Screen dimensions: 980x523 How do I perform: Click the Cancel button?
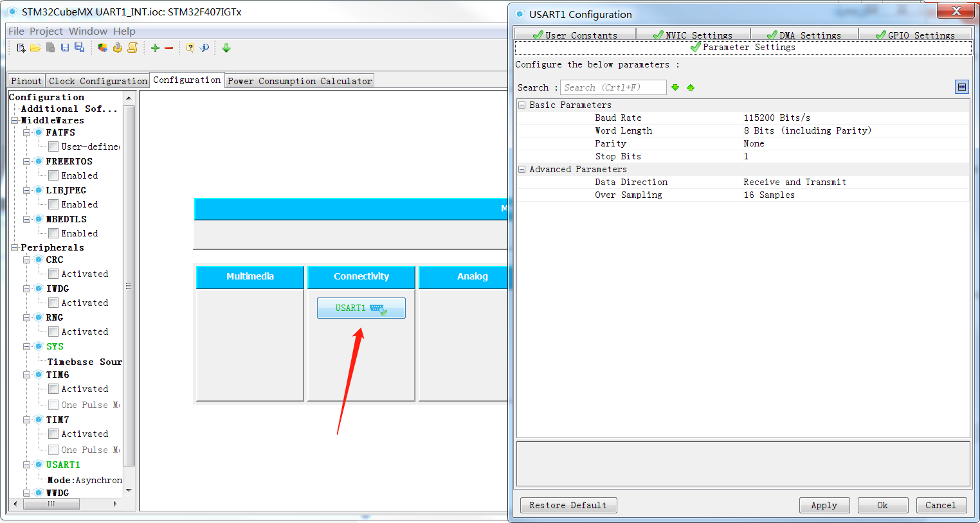(x=941, y=505)
